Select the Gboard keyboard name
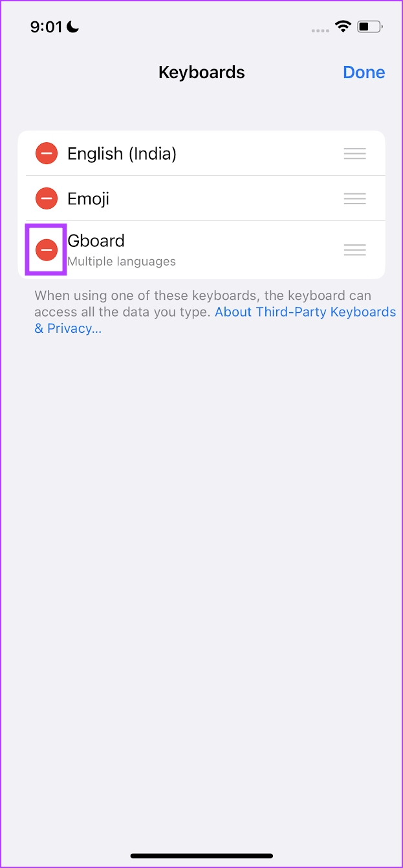This screenshot has width=403, height=868. coord(96,241)
